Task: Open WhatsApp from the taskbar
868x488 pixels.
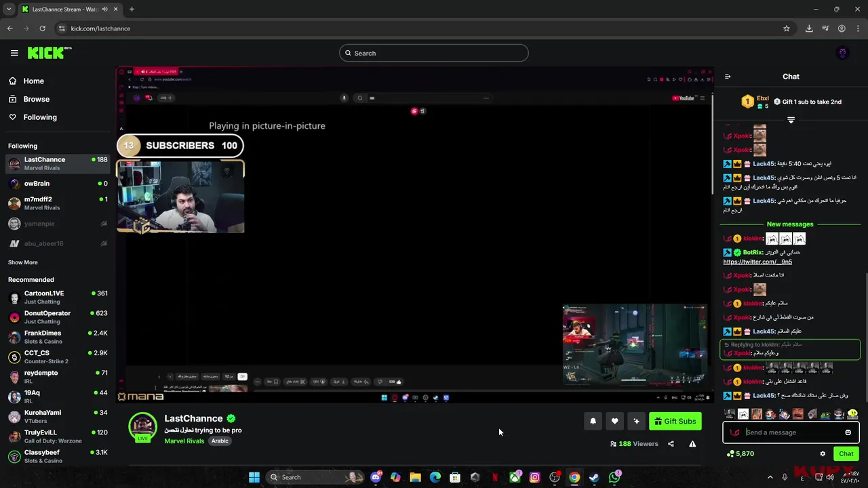Action: (614, 477)
